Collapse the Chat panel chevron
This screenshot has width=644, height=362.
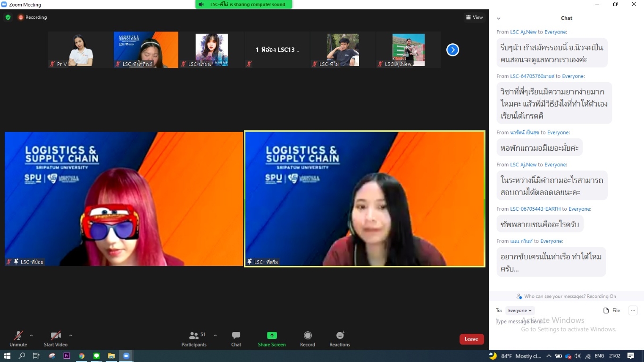point(498,18)
